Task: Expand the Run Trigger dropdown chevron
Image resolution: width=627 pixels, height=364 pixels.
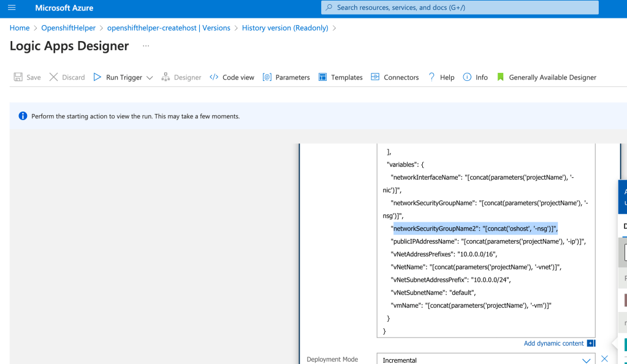Action: click(150, 78)
